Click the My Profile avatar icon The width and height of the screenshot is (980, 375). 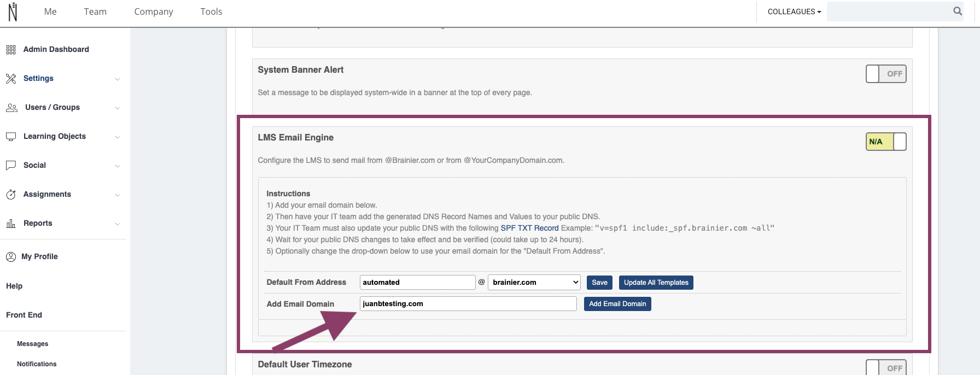click(11, 257)
